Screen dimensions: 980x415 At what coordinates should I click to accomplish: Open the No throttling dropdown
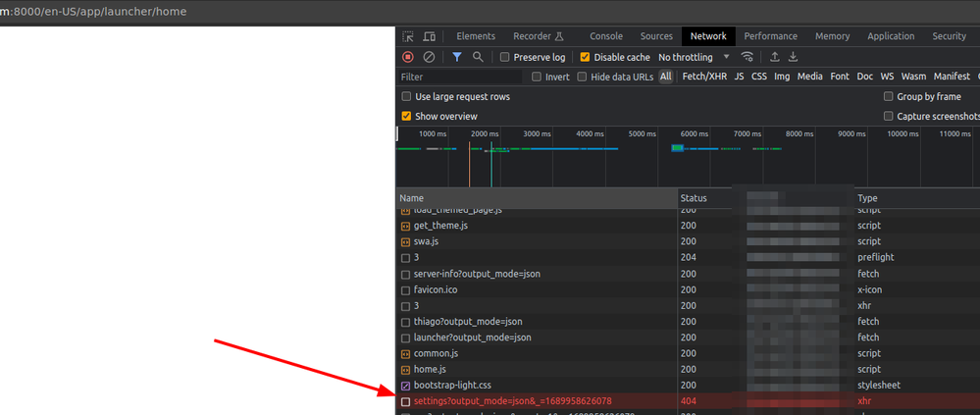tap(694, 57)
